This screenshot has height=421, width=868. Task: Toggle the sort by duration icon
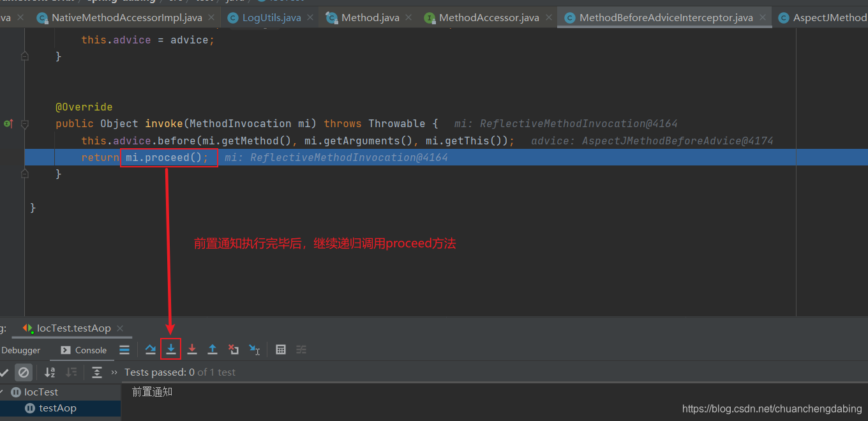tap(71, 372)
